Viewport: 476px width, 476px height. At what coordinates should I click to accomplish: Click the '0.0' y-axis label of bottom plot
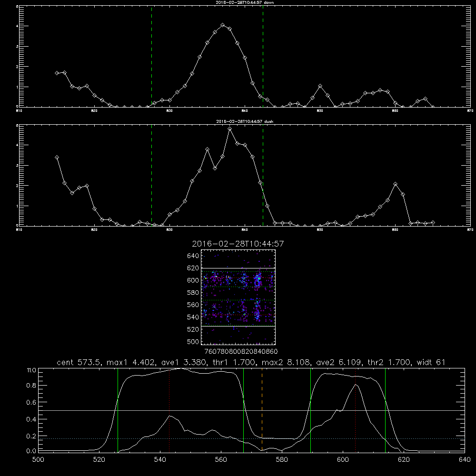click(31, 451)
